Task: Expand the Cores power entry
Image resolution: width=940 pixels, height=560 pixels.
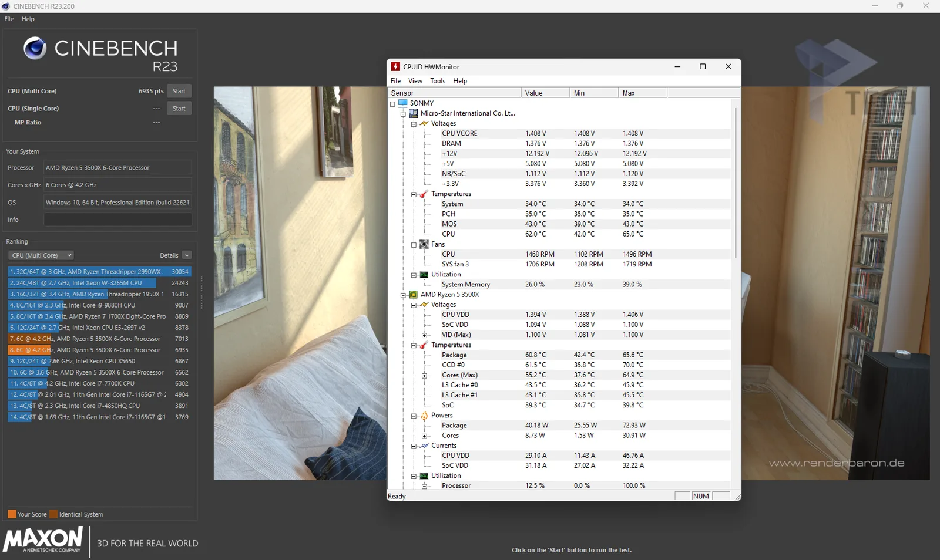Action: click(x=424, y=436)
